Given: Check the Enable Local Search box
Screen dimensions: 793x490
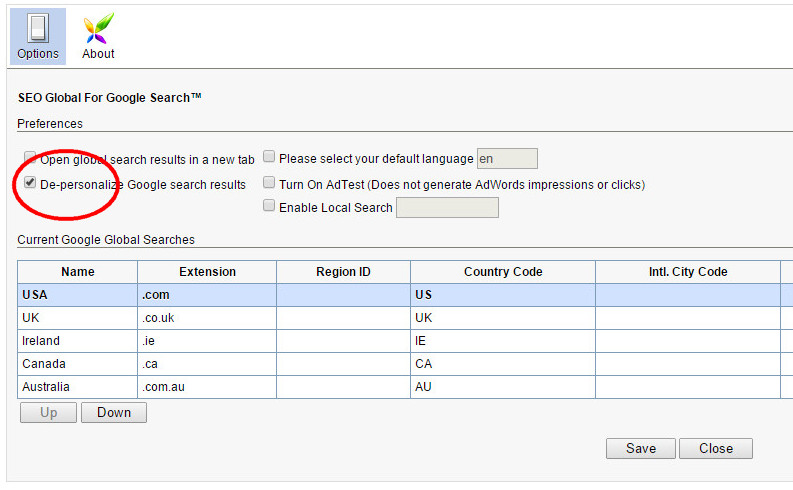Looking at the screenshot, I should (269, 205).
